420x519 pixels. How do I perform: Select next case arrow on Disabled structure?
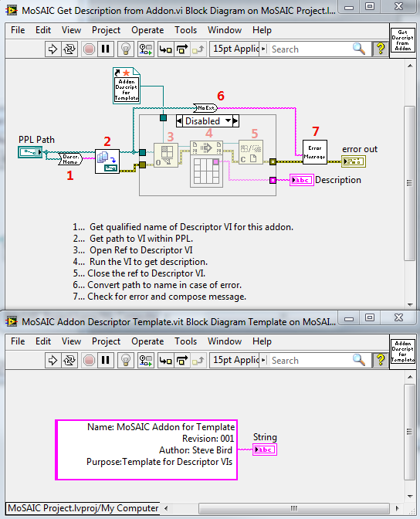click(x=235, y=120)
